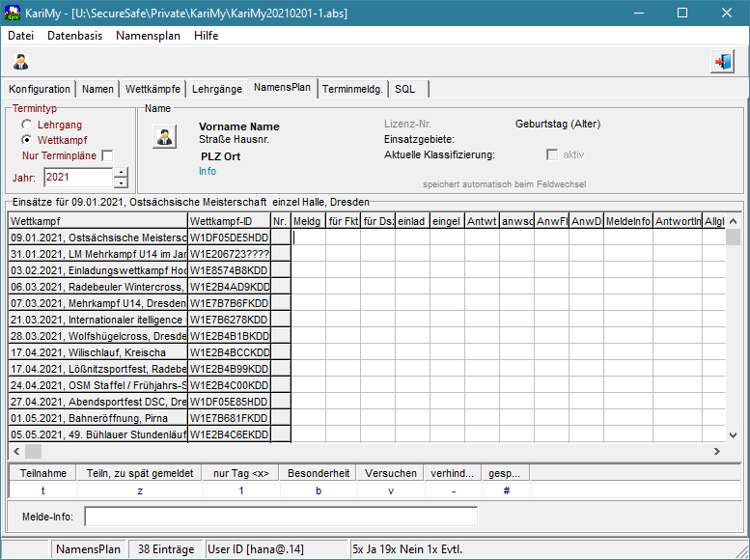This screenshot has height=560, width=750.
Task: Click the ID cell W1DF05DE5HDD
Action: (229, 238)
